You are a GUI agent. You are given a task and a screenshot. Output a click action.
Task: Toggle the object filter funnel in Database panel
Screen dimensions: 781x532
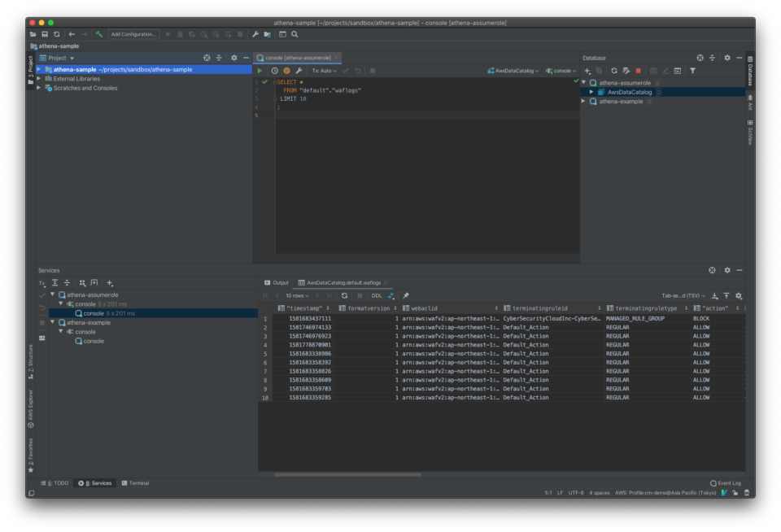tap(692, 70)
